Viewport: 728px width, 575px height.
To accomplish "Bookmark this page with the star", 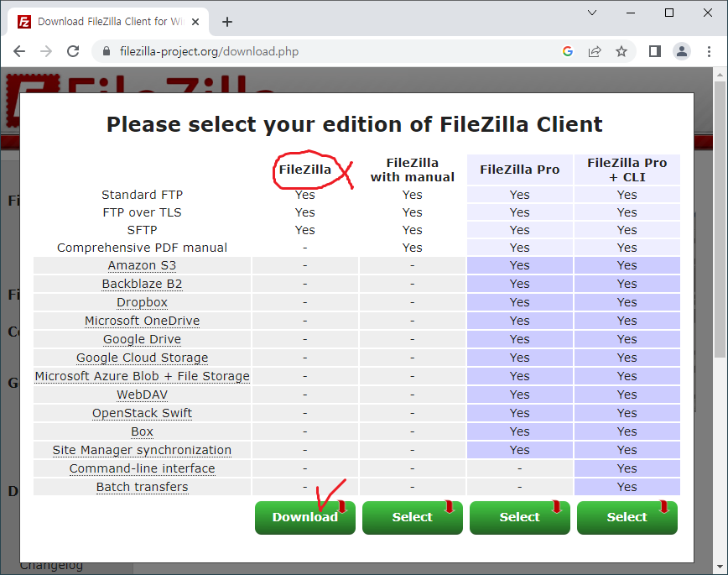I will pos(621,51).
